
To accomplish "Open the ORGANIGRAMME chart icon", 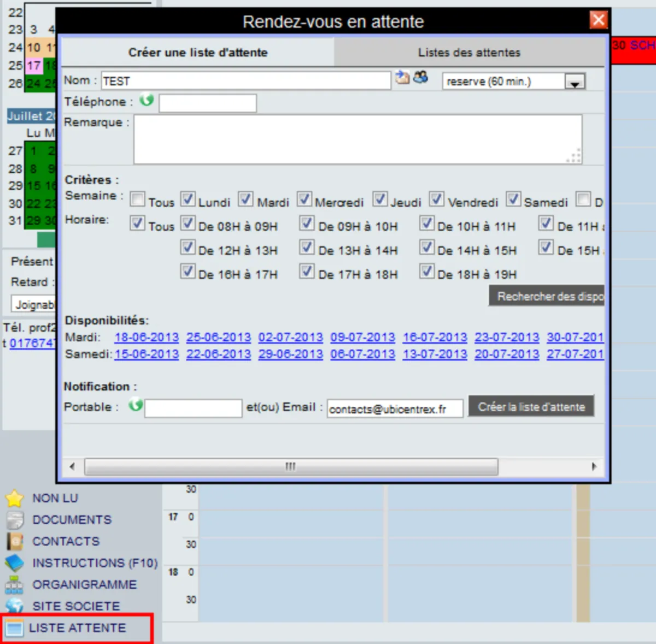I will point(14,585).
